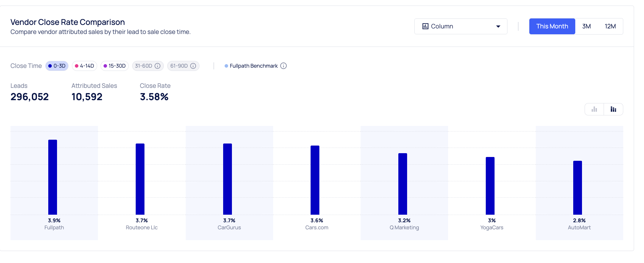Click the AutoMart 2.8% bar
Viewport: 644px width, 263px height.
coord(577,188)
